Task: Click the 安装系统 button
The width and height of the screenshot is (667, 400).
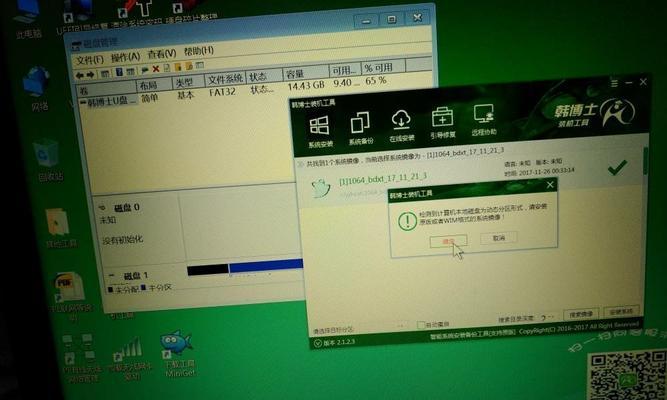Action: click(x=621, y=311)
